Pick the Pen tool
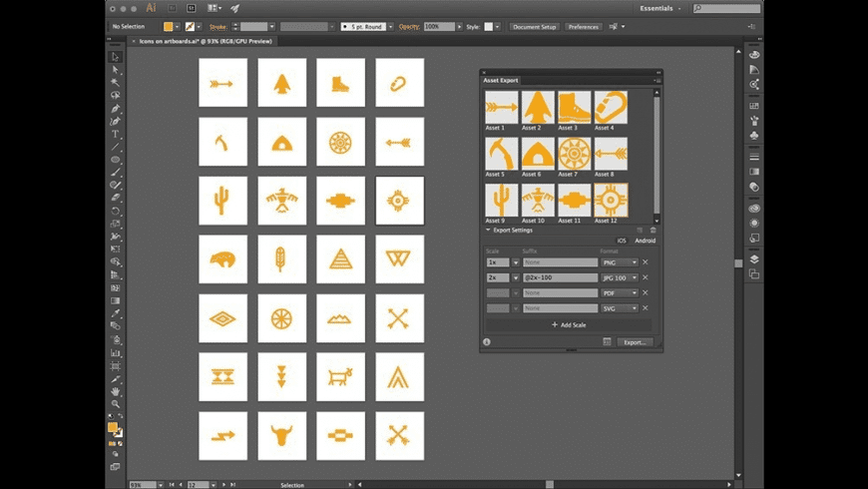Image resolution: width=868 pixels, height=489 pixels. tap(116, 109)
